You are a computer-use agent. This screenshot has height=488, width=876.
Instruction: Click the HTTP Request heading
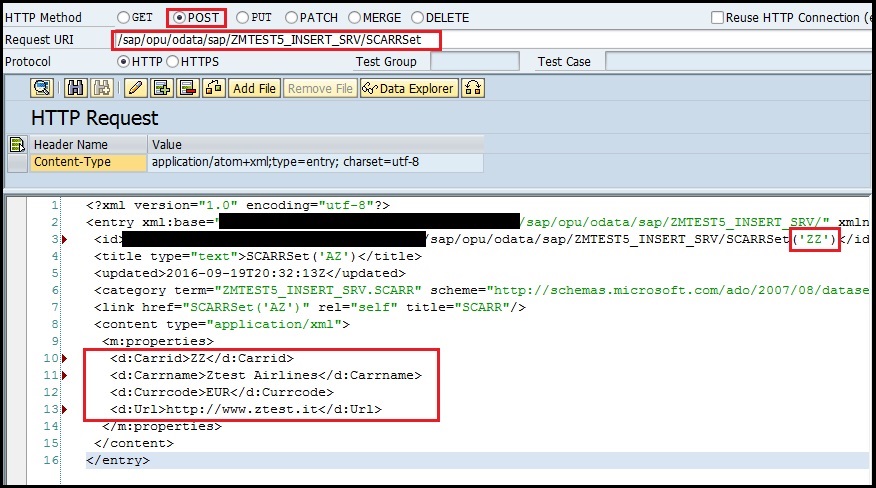[x=95, y=118]
